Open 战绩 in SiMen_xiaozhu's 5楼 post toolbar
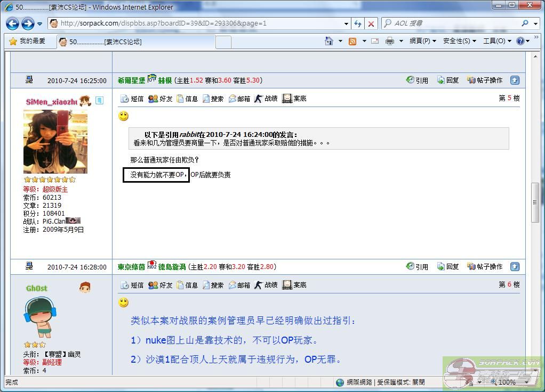The height and width of the screenshot is (392, 545). (266, 99)
